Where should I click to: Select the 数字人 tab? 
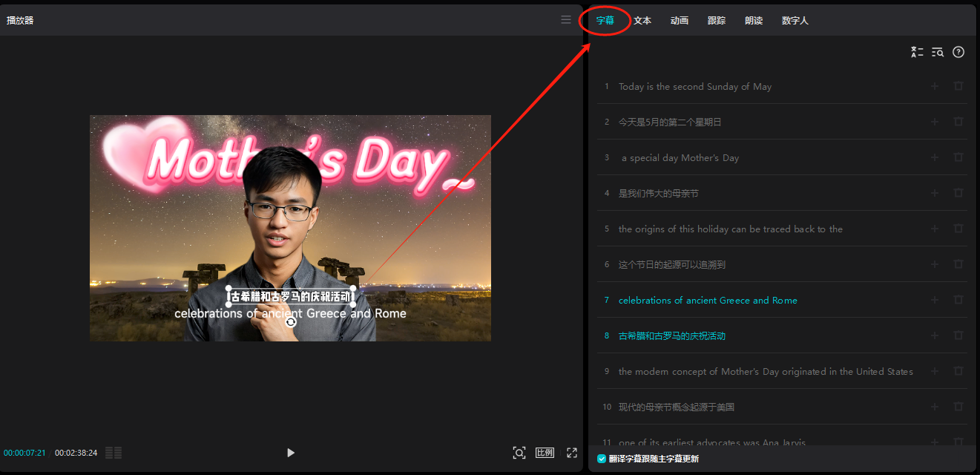click(795, 21)
